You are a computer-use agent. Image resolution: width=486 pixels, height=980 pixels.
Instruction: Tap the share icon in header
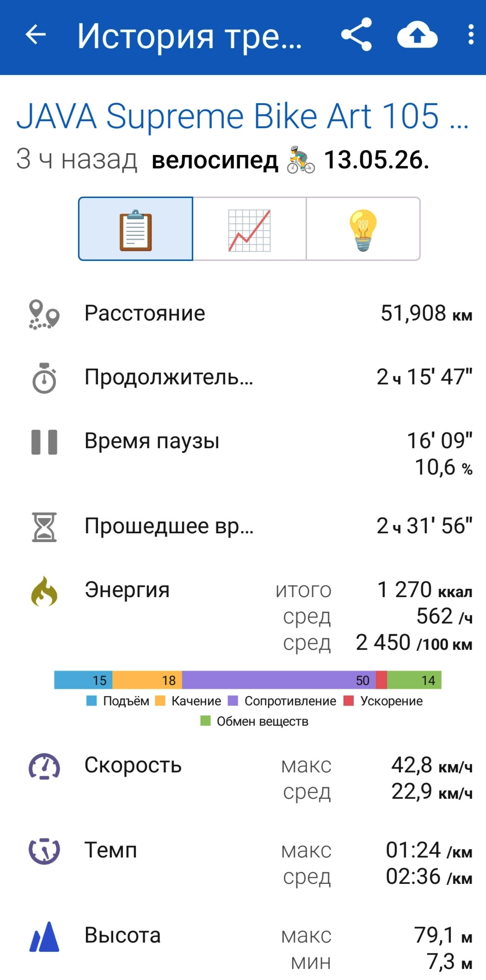click(x=357, y=35)
